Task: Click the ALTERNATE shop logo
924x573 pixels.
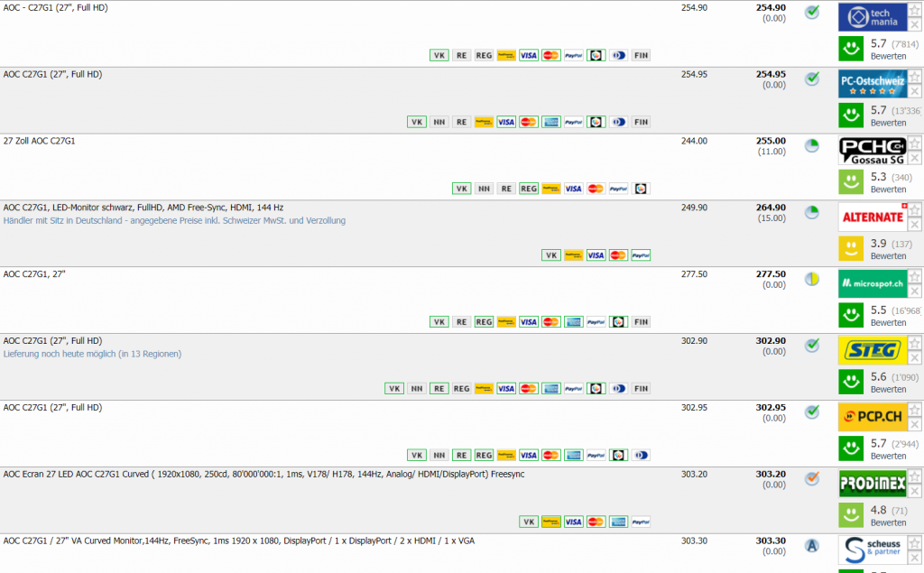Action: [x=873, y=217]
